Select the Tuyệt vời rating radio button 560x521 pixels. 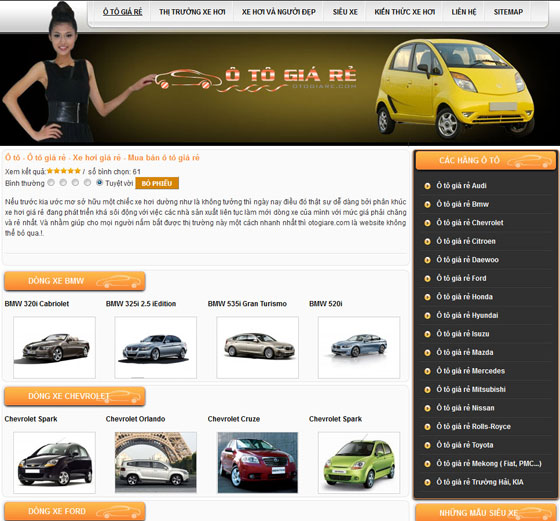(100, 182)
